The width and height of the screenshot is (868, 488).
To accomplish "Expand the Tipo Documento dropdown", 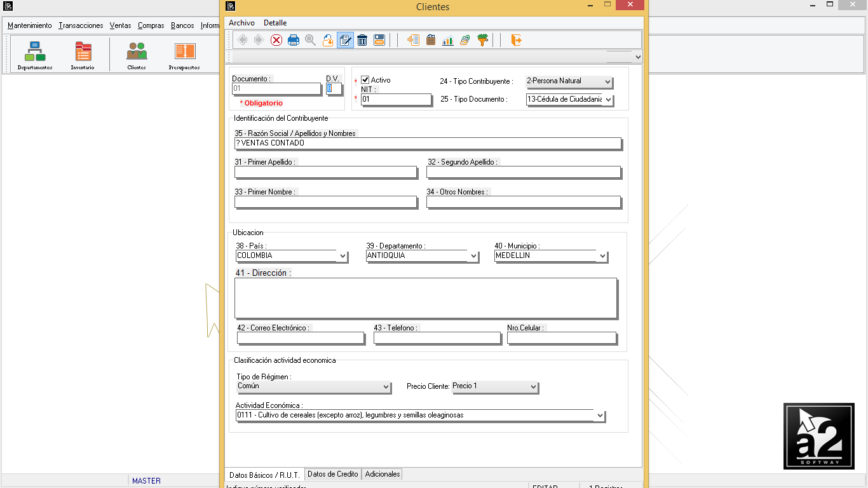I will tap(607, 100).
